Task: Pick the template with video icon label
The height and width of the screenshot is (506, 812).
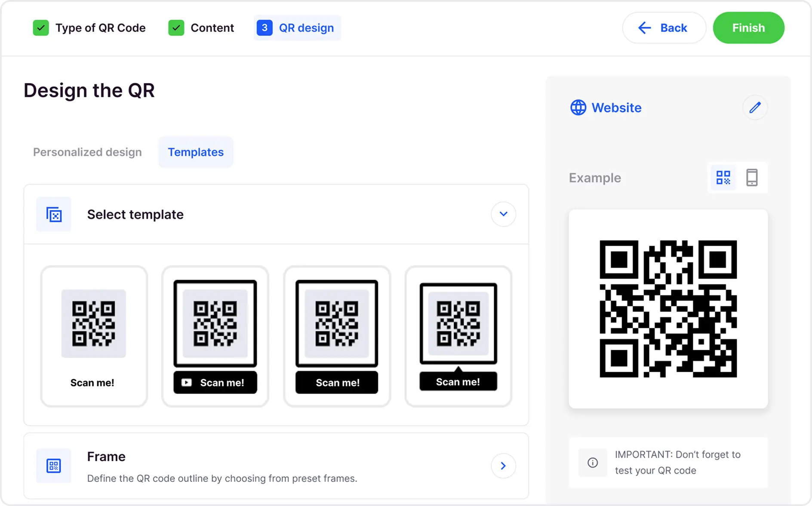Action: [x=215, y=336]
